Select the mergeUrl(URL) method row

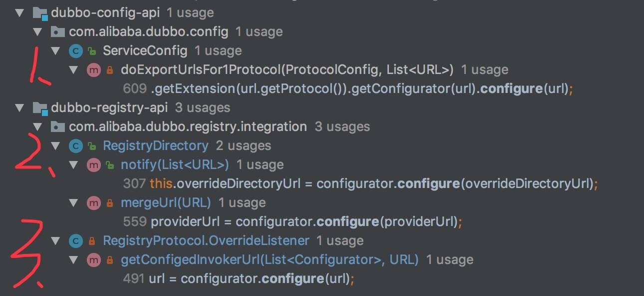point(165,202)
